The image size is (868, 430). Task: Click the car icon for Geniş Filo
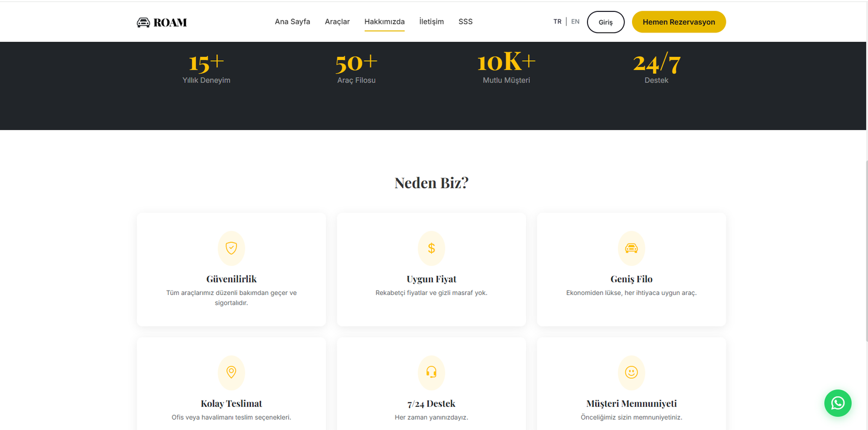click(x=631, y=248)
